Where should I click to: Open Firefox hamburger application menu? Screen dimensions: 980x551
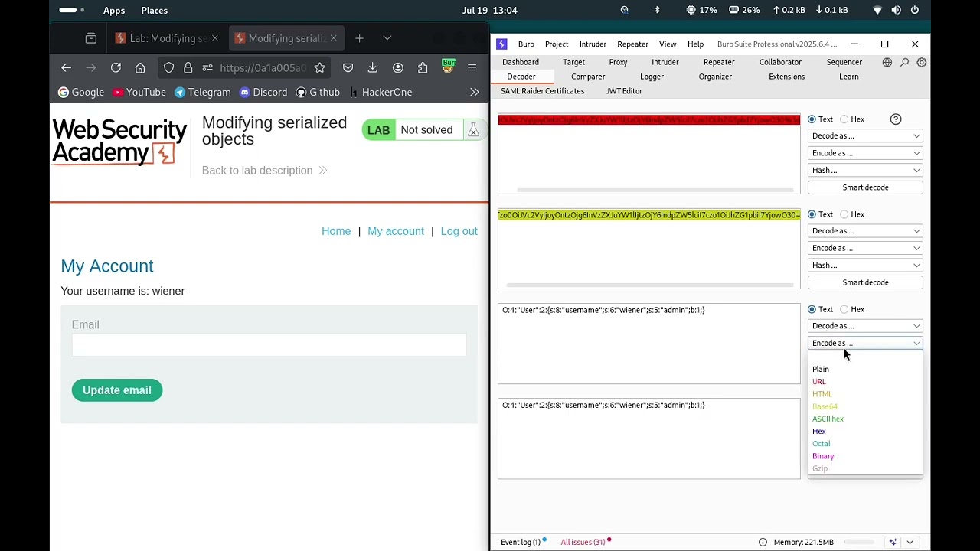[x=472, y=68]
